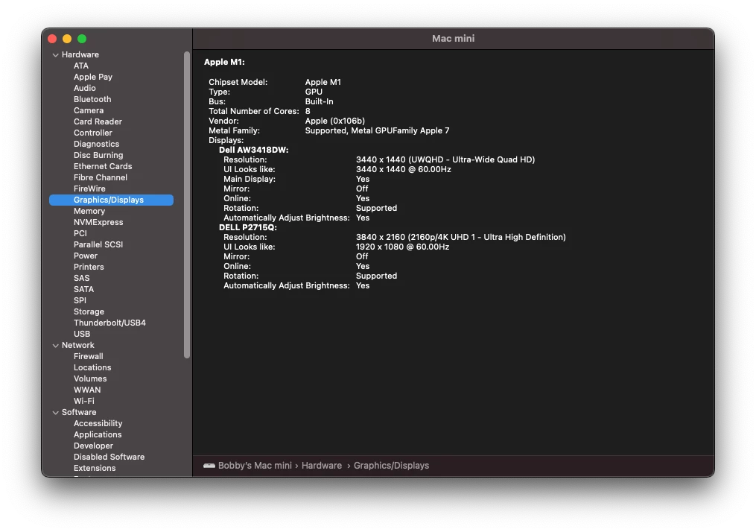Show Storage hardware details
Image resolution: width=756 pixels, height=532 pixels.
click(89, 311)
